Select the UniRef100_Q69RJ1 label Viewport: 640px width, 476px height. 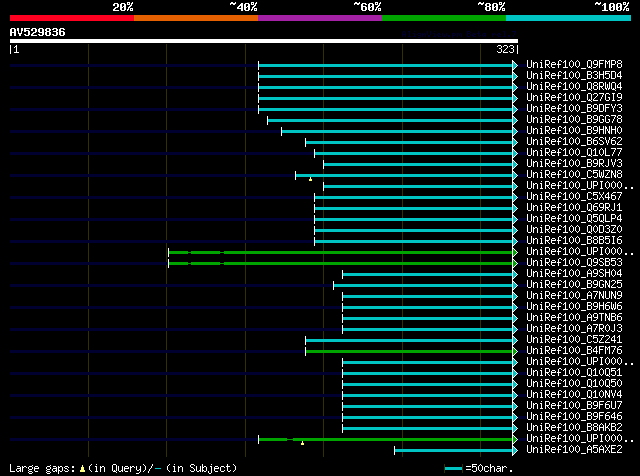coord(574,208)
